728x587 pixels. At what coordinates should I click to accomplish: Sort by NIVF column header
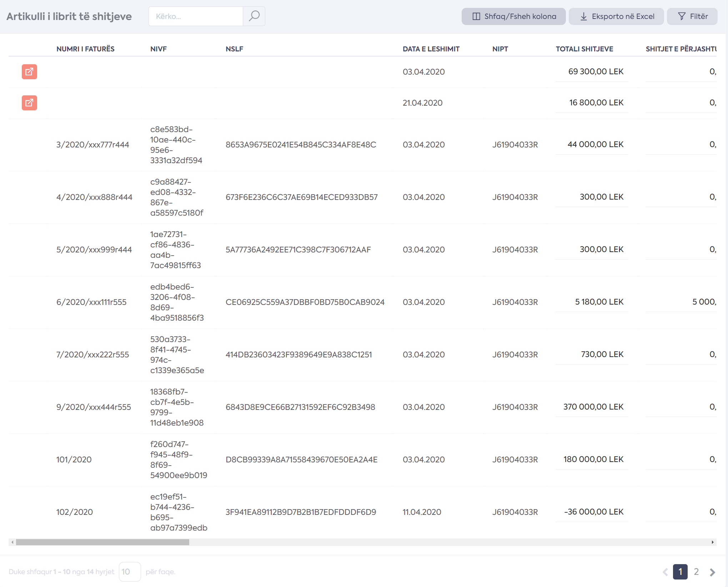coord(159,49)
